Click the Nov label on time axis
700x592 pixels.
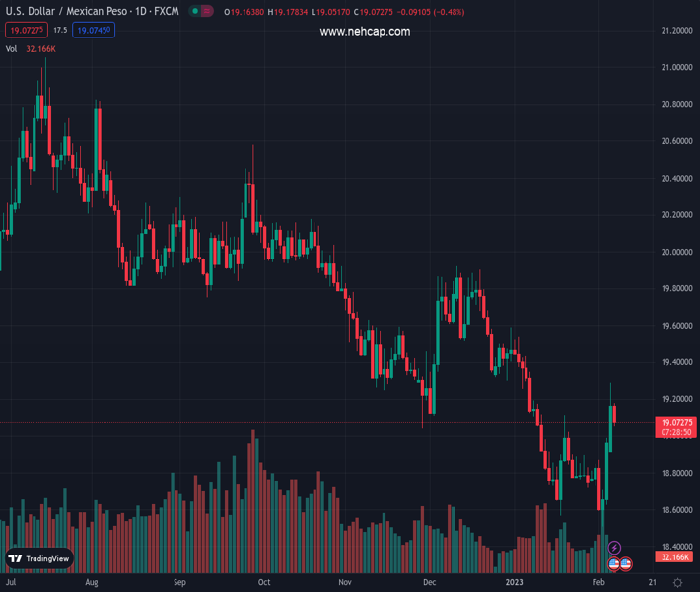tap(345, 582)
